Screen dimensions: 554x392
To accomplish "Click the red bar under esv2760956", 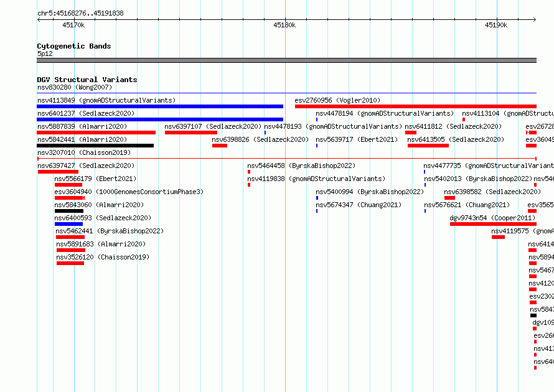I will 416,106.
